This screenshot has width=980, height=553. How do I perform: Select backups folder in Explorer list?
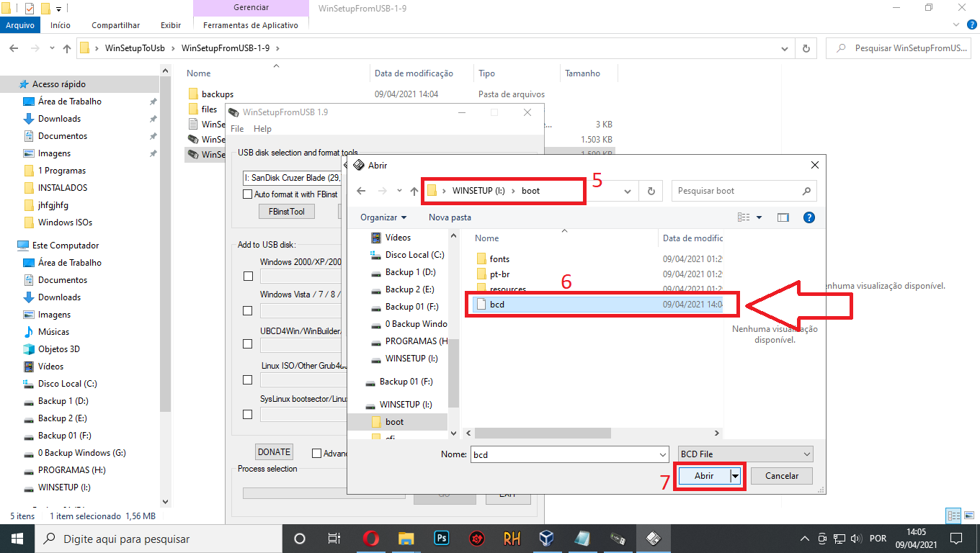pyautogui.click(x=217, y=94)
